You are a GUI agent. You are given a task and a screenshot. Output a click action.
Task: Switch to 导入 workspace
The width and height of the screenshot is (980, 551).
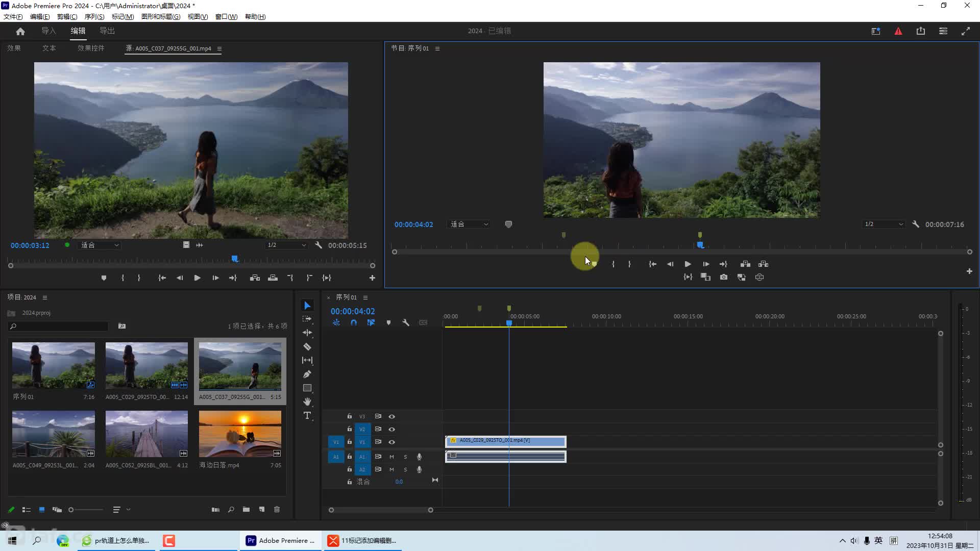tap(48, 31)
